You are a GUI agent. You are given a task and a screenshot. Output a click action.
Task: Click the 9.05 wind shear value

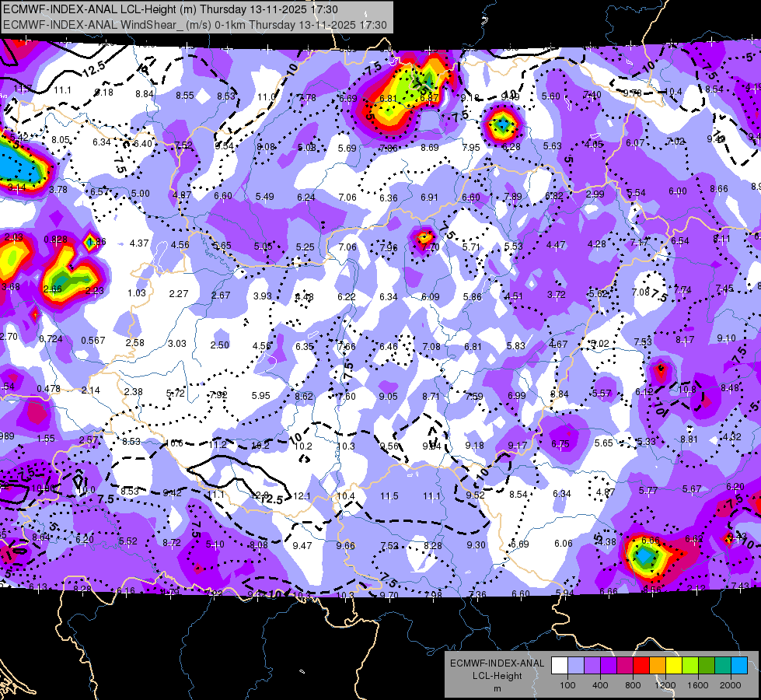(x=388, y=397)
